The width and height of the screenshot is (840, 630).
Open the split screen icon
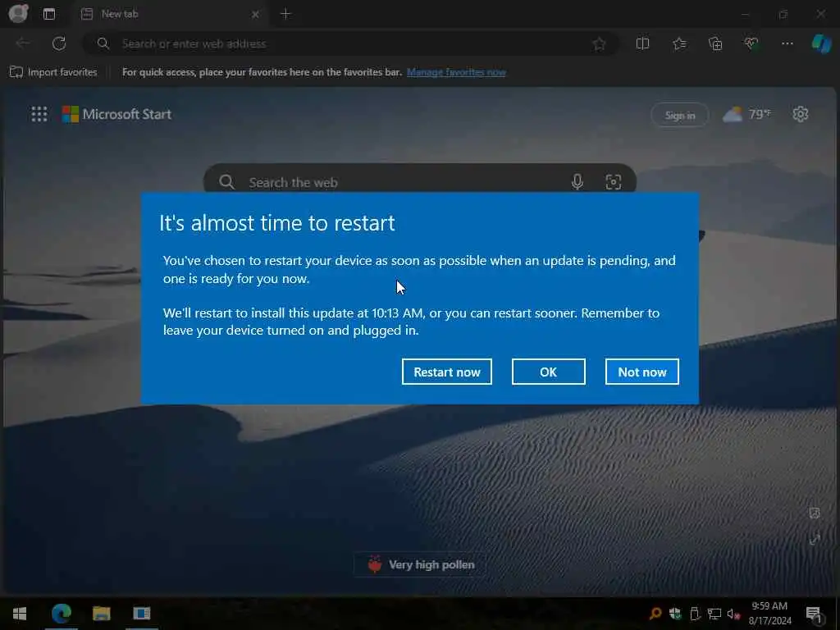(642, 44)
